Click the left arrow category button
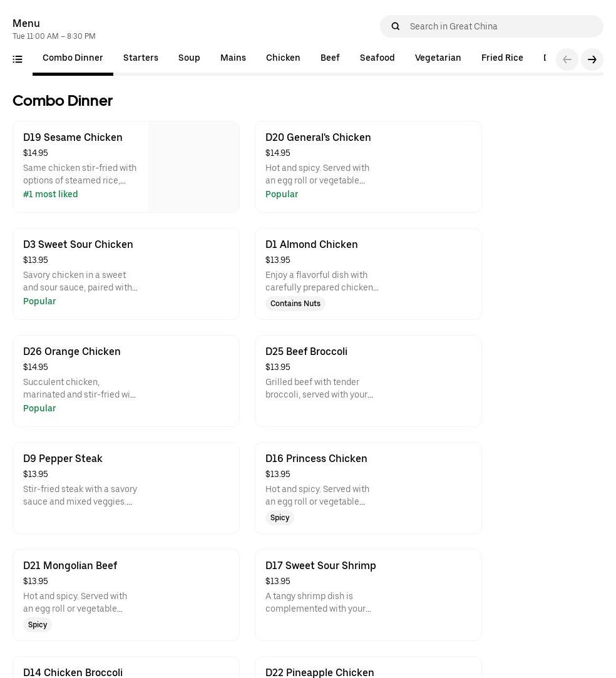The width and height of the screenshot is (616, 678). click(x=567, y=59)
